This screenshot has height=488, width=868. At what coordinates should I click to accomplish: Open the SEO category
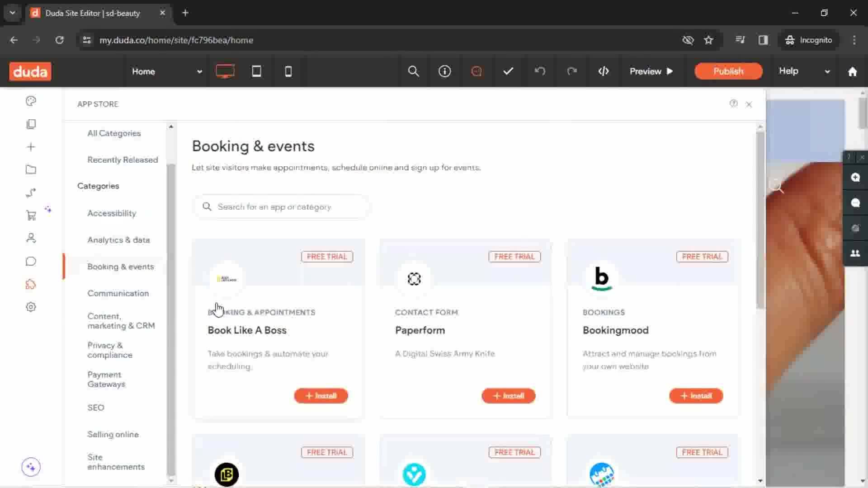(x=96, y=408)
